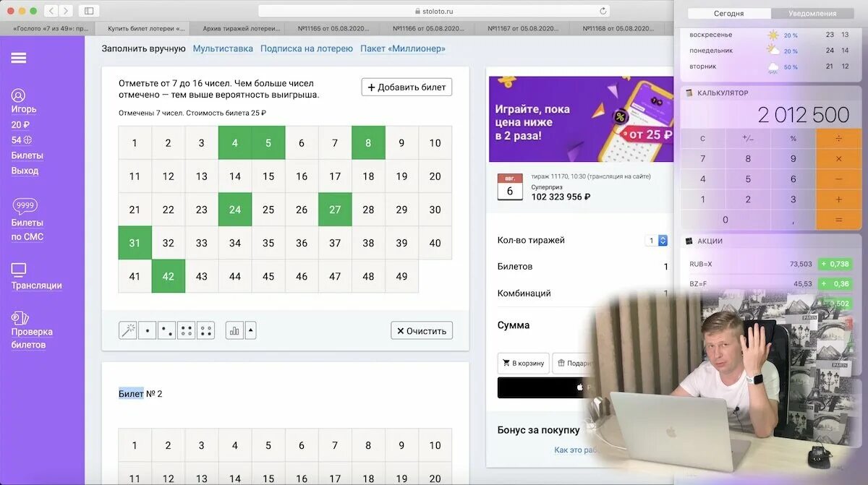Click the two-dot fill button

[x=166, y=330]
